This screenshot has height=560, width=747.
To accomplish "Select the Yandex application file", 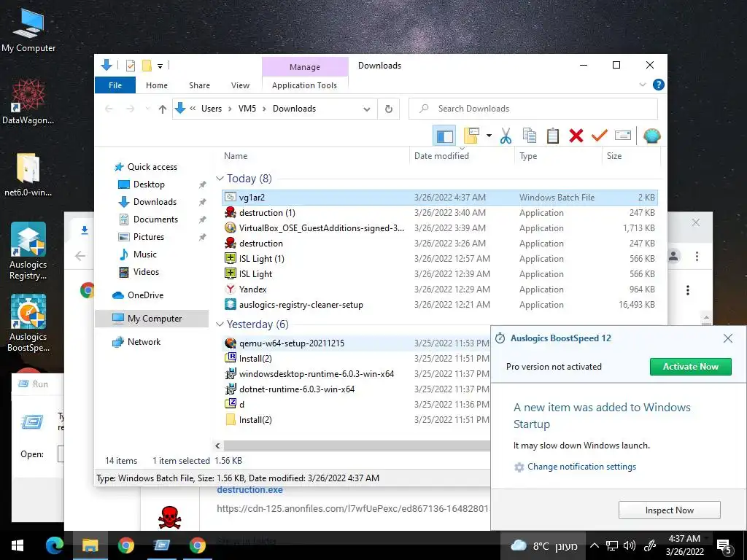I will point(439,289).
